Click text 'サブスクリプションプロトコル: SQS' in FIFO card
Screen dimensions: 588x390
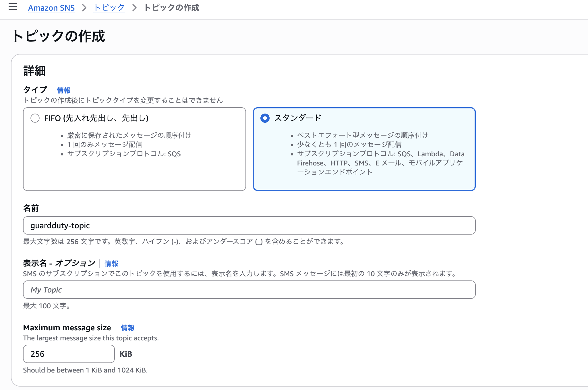pos(124,154)
